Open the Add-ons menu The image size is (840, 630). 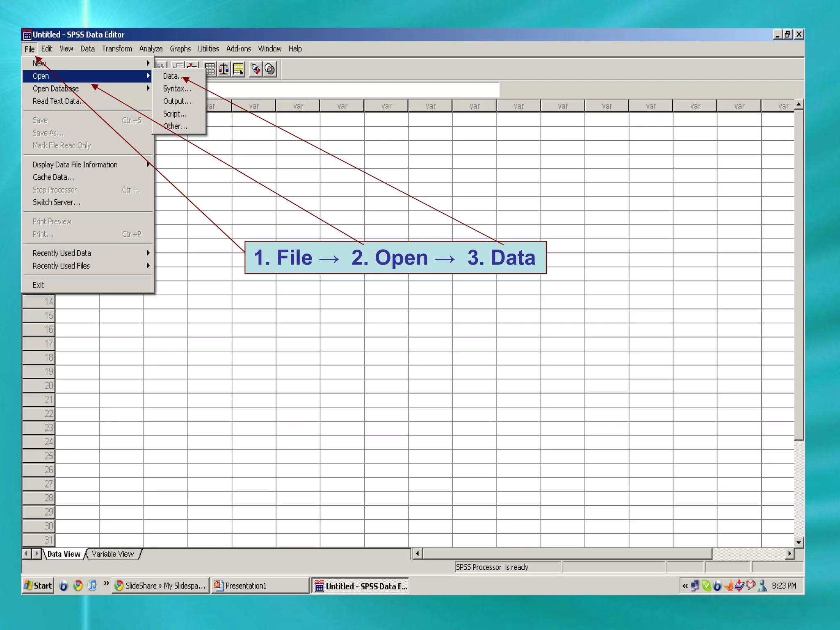(x=238, y=49)
